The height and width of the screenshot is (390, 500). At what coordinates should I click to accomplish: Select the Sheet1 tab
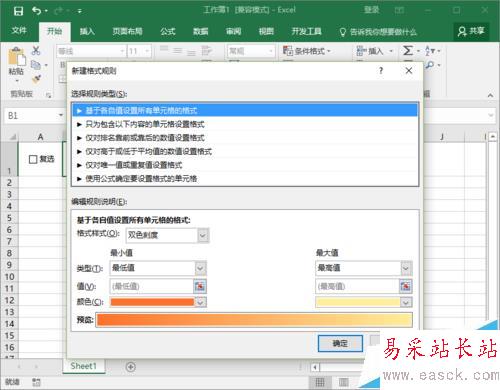[84, 366]
